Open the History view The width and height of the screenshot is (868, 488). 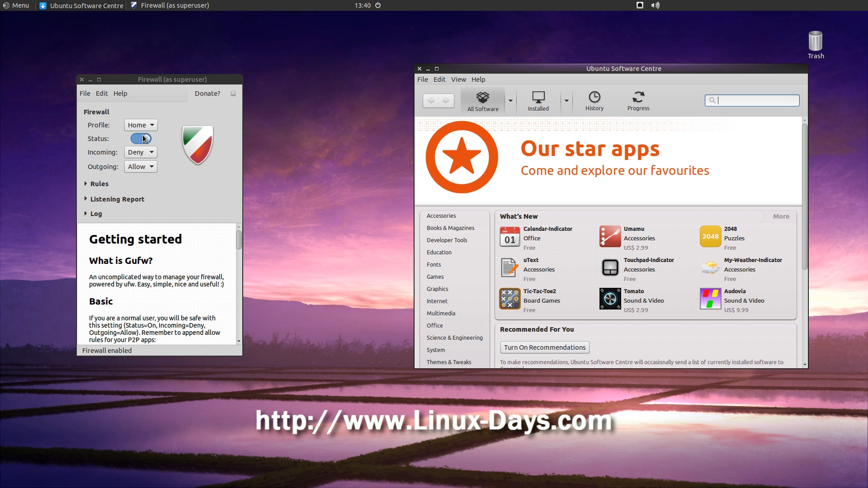594,101
